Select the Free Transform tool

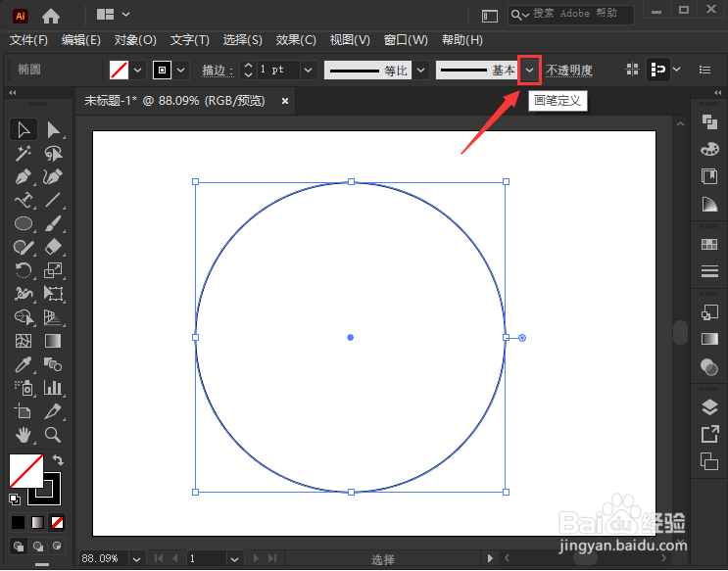53,294
